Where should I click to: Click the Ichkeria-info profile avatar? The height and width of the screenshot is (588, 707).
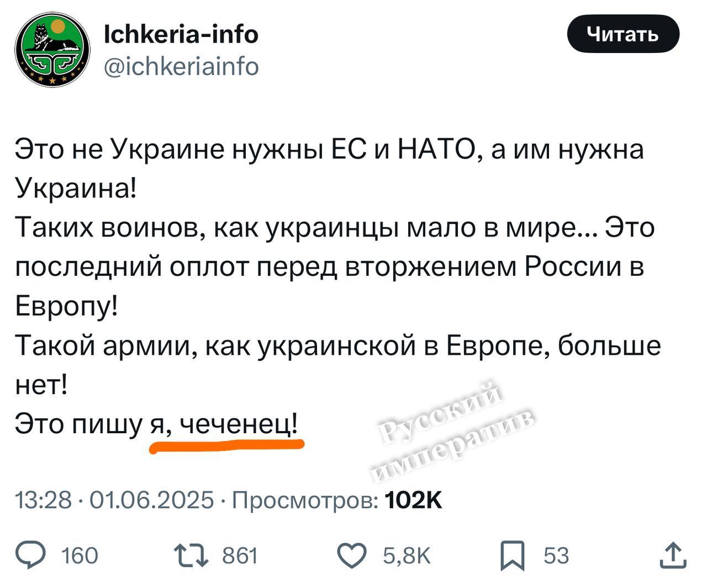tap(52, 51)
